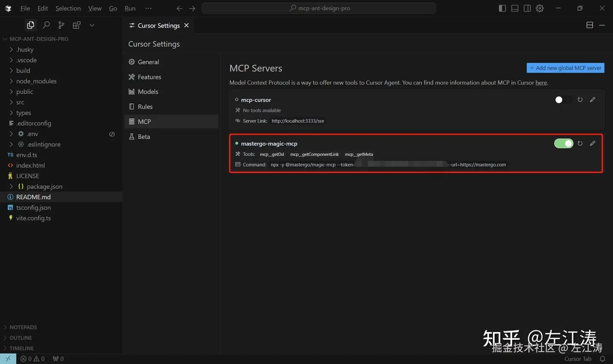The height and width of the screenshot is (364, 613).
Task: Click the mcp-ant-design-pro search box
Action: tap(319, 8)
